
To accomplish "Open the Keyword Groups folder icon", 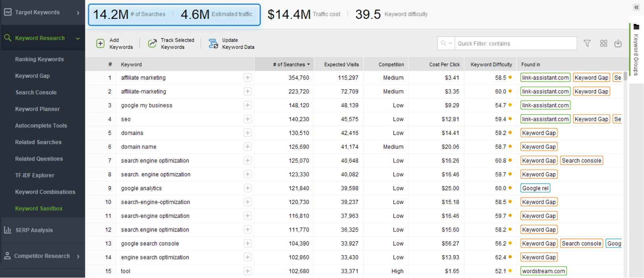I will click(636, 27).
